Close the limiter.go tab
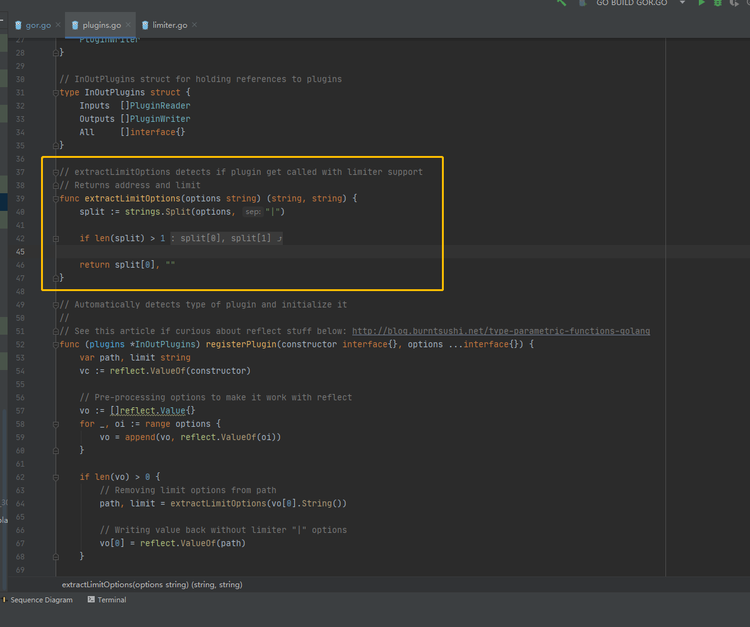The width and height of the screenshot is (750, 627). [196, 24]
